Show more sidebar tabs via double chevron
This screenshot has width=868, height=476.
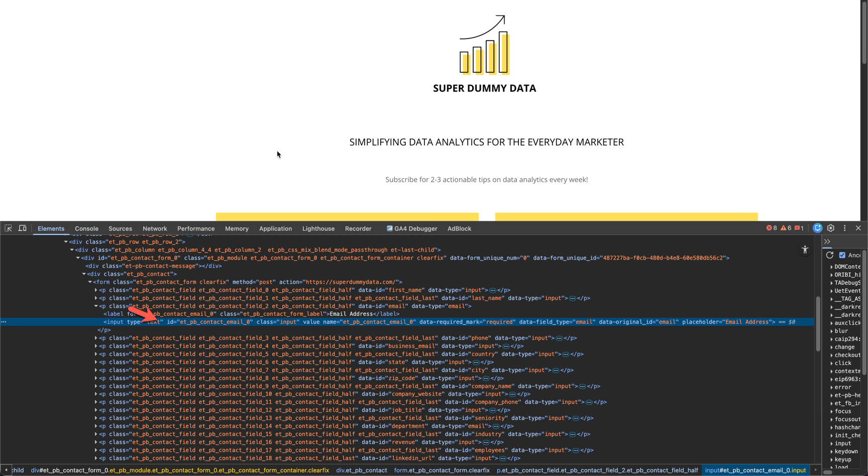(x=827, y=242)
